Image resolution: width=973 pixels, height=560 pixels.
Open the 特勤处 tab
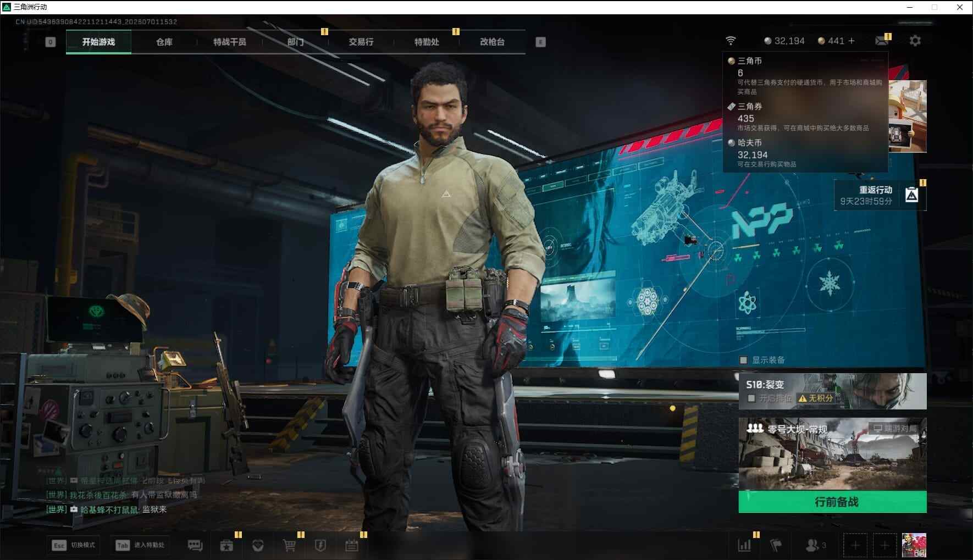427,42
